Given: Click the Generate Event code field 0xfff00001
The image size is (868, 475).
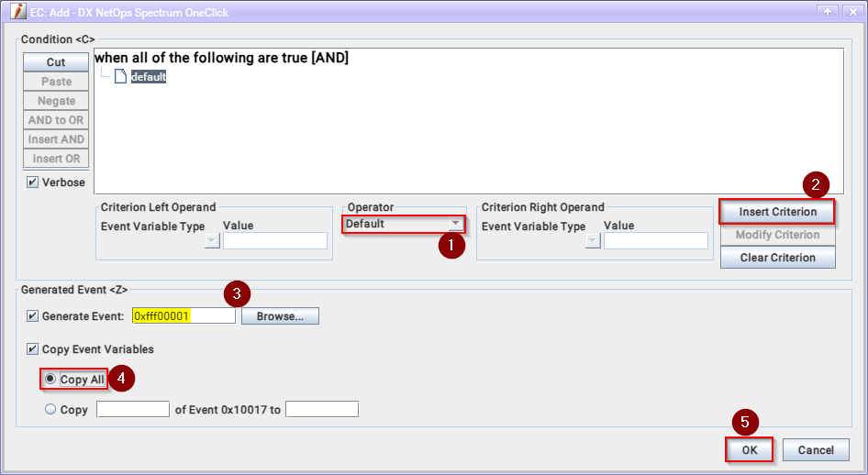Looking at the screenshot, I should point(184,316).
